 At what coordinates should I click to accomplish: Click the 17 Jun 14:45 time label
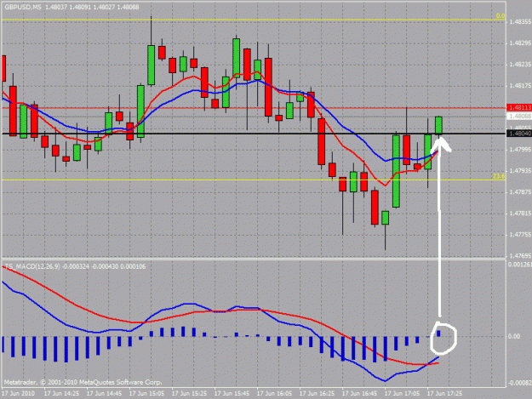(104, 394)
